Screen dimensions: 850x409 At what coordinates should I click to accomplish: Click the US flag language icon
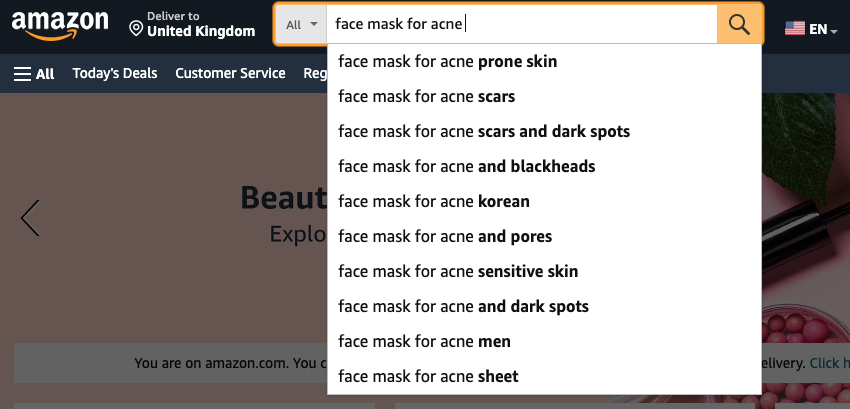tap(795, 28)
